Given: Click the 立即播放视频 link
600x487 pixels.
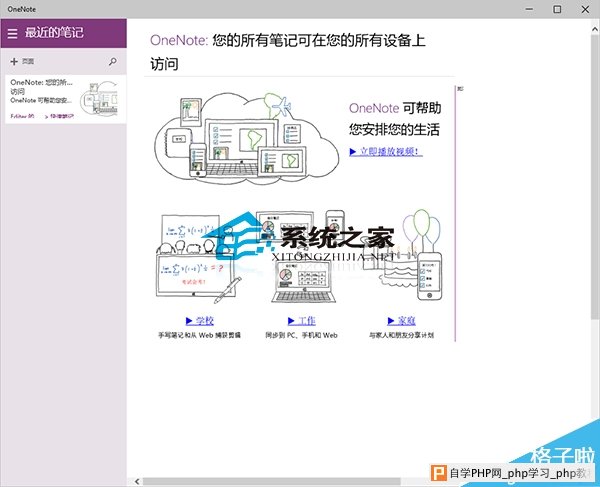Looking at the screenshot, I should 386,151.
